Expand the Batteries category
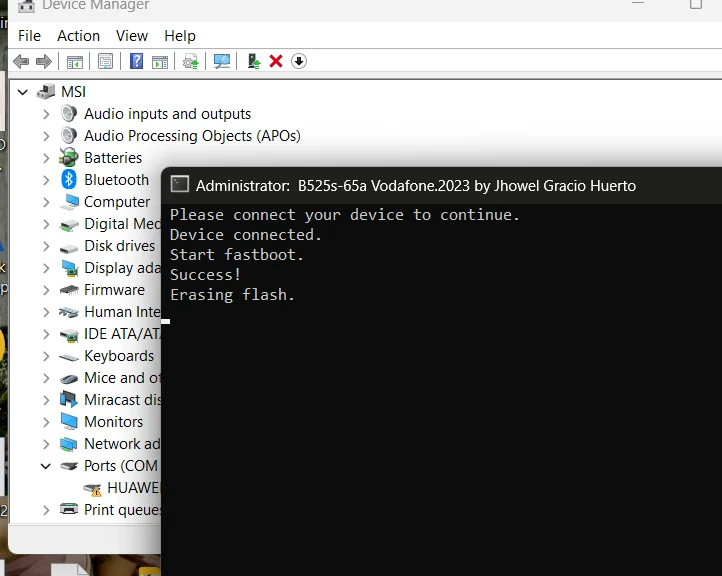Image resolution: width=722 pixels, height=576 pixels. (46, 158)
